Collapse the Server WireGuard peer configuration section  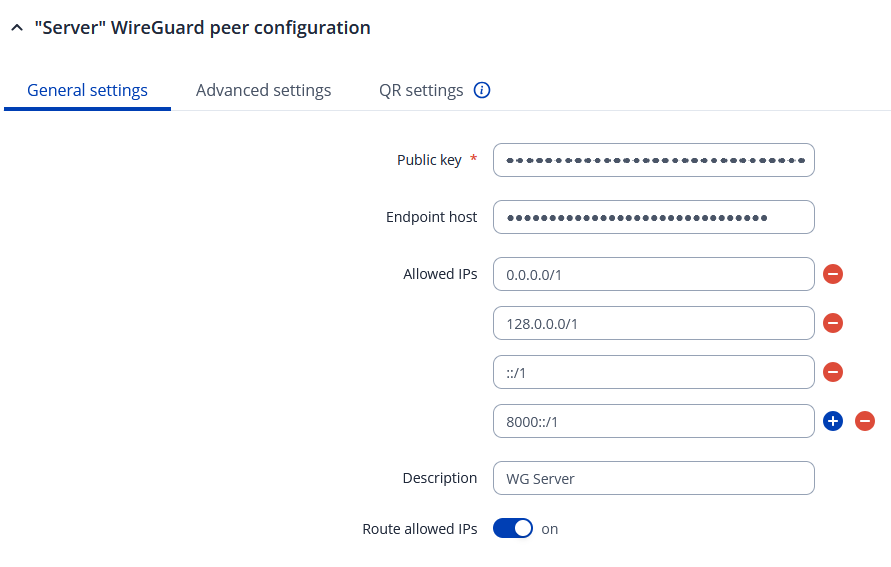pyautogui.click(x=16, y=29)
